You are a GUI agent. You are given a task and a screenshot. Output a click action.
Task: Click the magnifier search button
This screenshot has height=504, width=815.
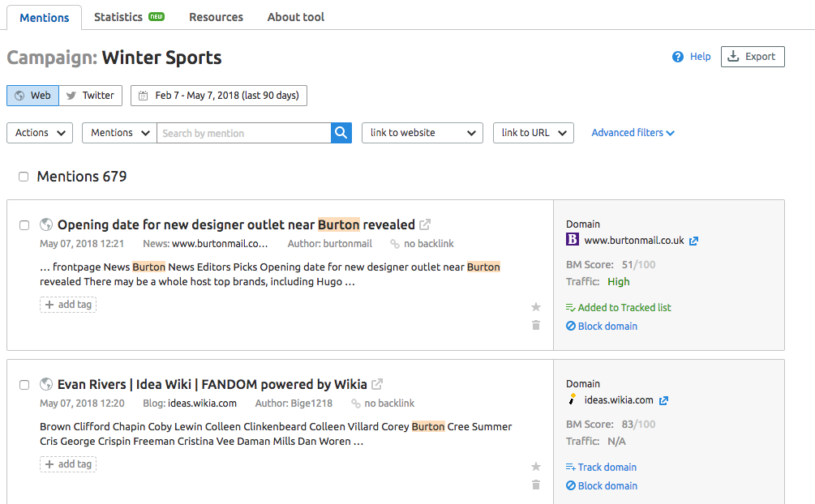pyautogui.click(x=341, y=133)
